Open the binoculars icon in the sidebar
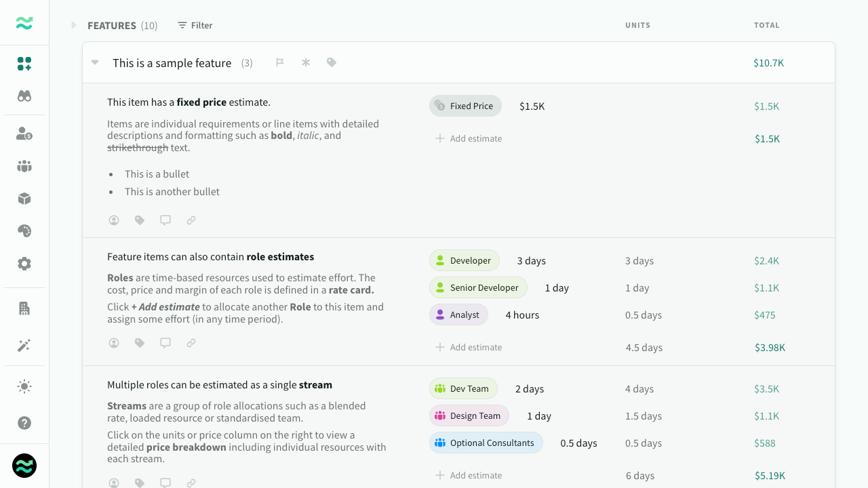This screenshot has height=488, width=868. [x=24, y=96]
